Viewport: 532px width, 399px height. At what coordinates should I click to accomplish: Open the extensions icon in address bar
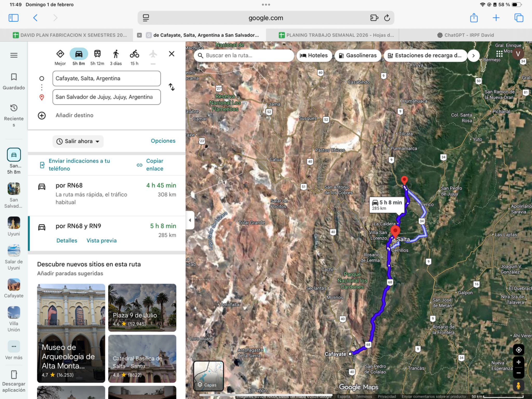[x=374, y=18]
